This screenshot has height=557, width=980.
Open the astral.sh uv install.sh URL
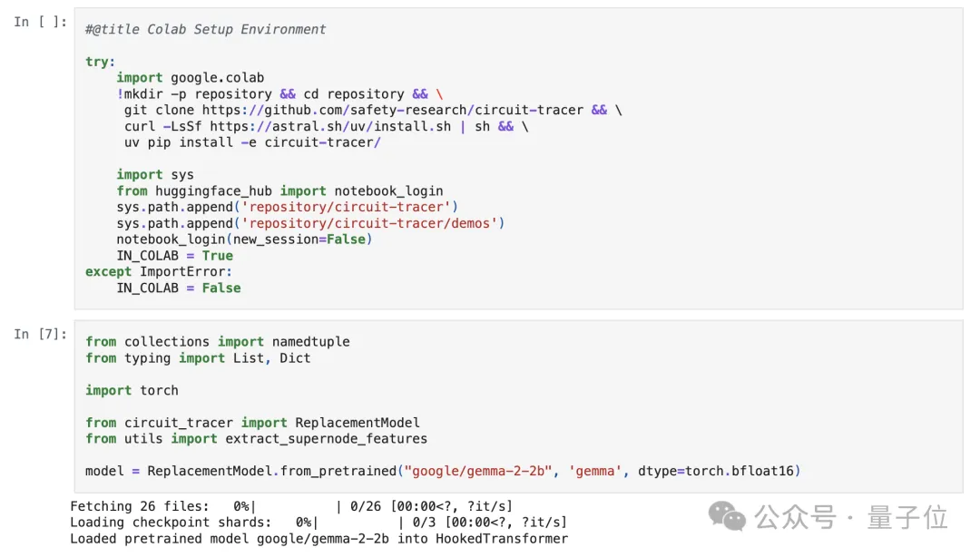pos(330,126)
